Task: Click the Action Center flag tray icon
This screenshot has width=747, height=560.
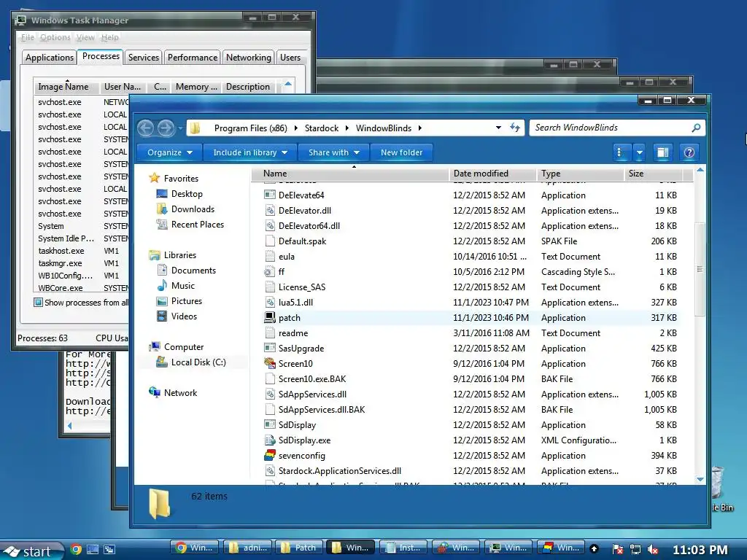Action: coord(617,549)
